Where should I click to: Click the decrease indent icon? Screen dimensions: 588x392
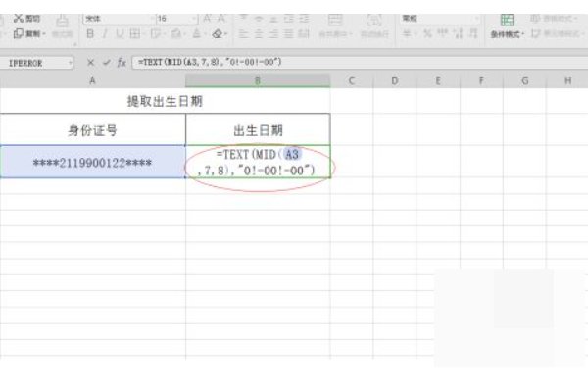tap(289, 19)
